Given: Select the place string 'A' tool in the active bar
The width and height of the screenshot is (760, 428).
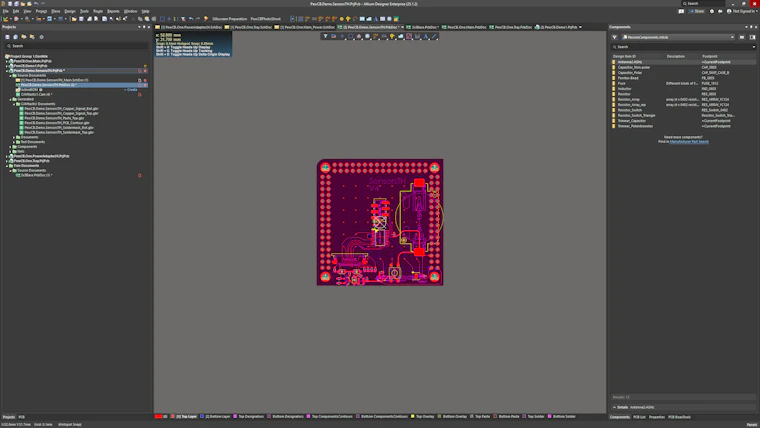Looking at the screenshot, I should pos(426,36).
